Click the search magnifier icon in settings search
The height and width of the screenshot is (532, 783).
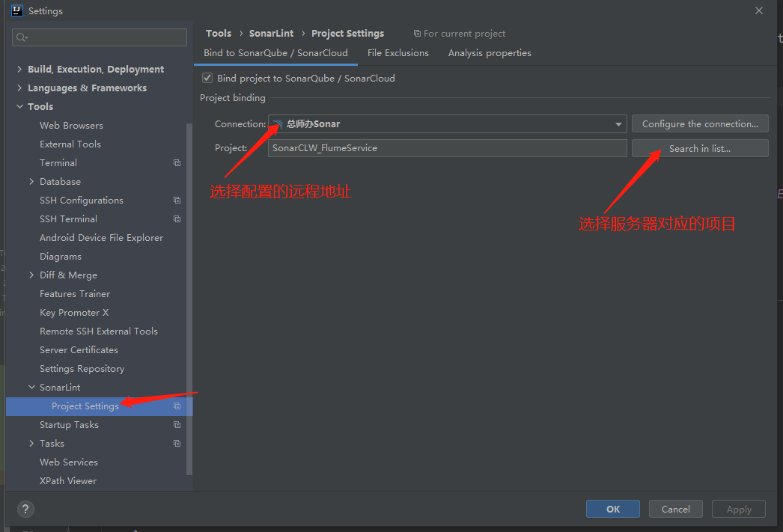[x=22, y=37]
